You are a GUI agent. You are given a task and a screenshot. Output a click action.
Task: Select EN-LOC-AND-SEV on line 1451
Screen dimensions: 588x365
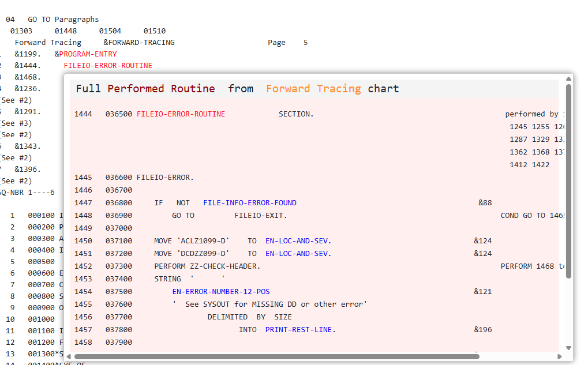point(298,254)
